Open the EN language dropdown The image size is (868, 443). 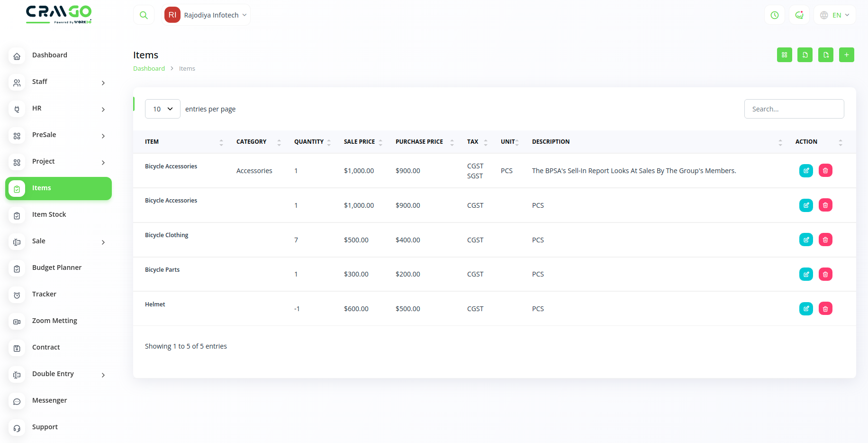tap(835, 15)
